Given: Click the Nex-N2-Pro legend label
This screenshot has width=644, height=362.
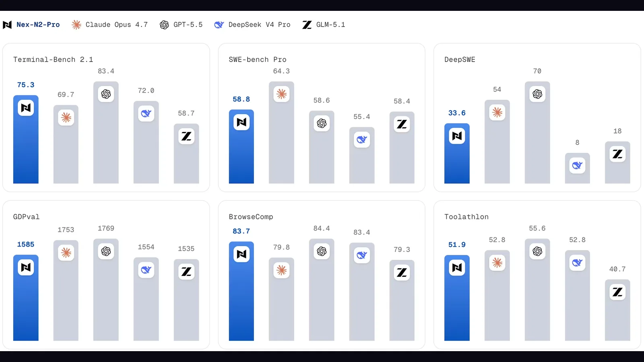Looking at the screenshot, I should point(38,25).
